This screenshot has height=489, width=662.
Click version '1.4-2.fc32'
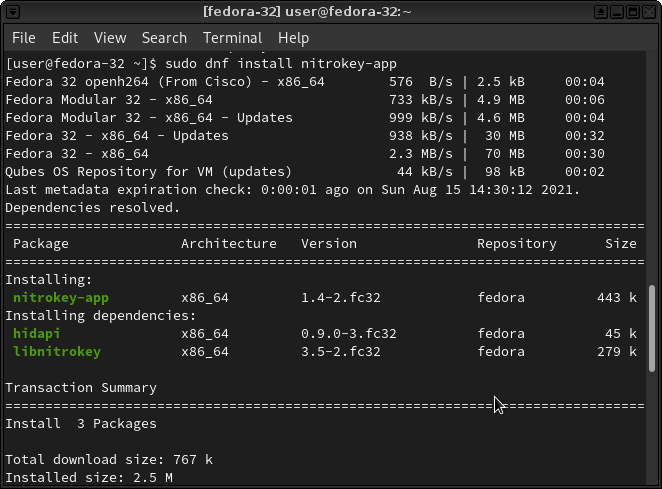[341, 298]
